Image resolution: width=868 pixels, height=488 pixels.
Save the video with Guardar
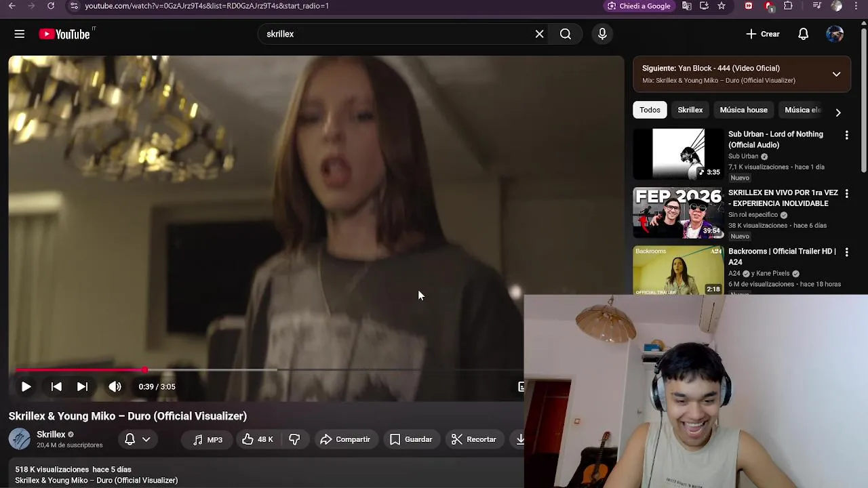411,439
